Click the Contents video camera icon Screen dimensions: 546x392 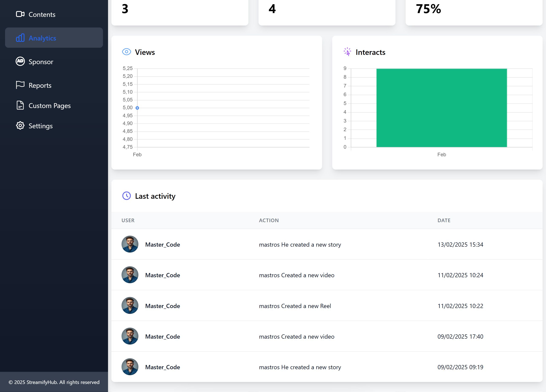point(20,14)
